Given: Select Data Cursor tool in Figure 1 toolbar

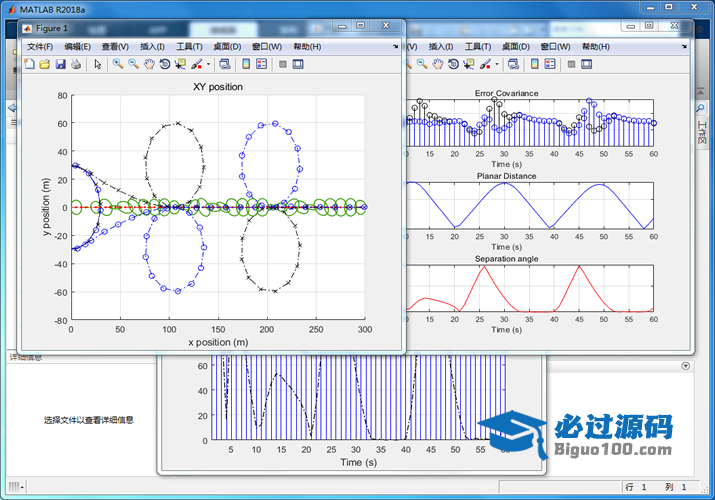Looking at the screenshot, I should tap(180, 64).
